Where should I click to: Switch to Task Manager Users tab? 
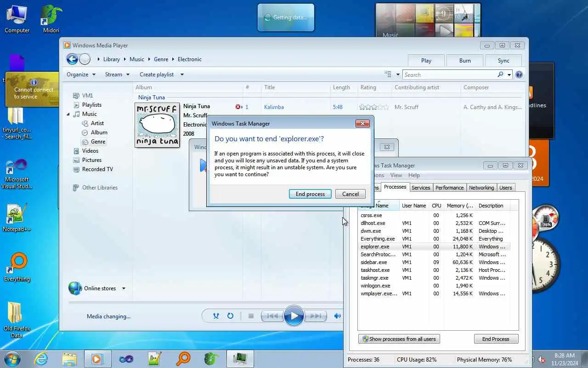(x=505, y=188)
